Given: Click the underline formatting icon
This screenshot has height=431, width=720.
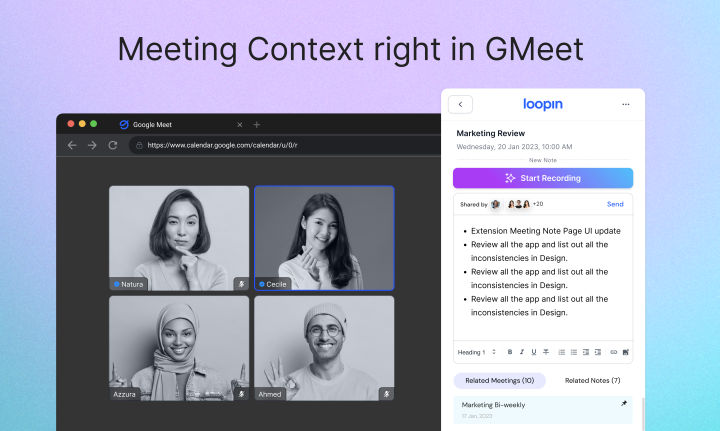Looking at the screenshot, I should [x=534, y=352].
